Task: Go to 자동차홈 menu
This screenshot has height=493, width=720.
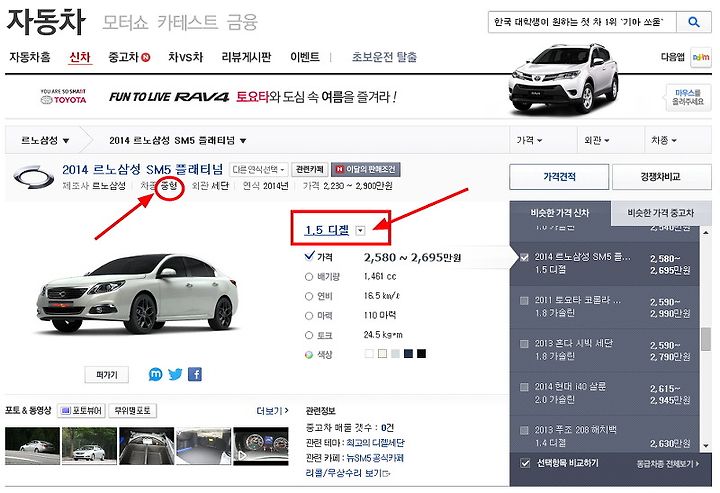Action: (30, 57)
